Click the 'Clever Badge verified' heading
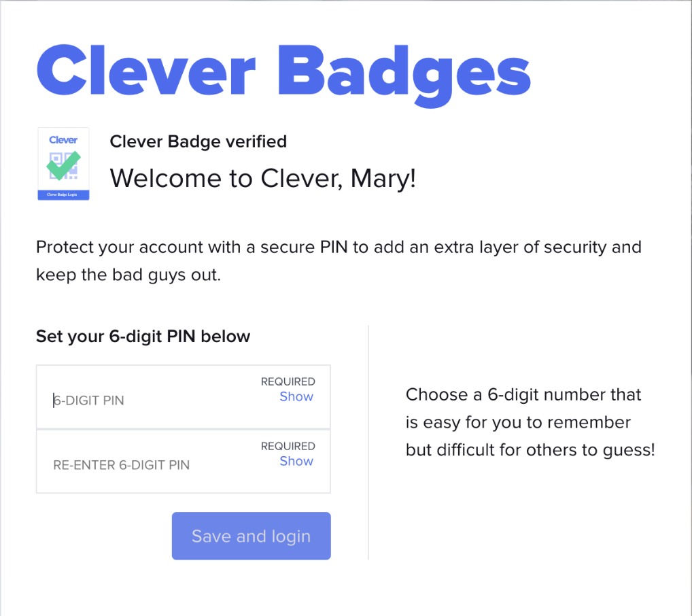The height and width of the screenshot is (616, 692). tap(198, 141)
